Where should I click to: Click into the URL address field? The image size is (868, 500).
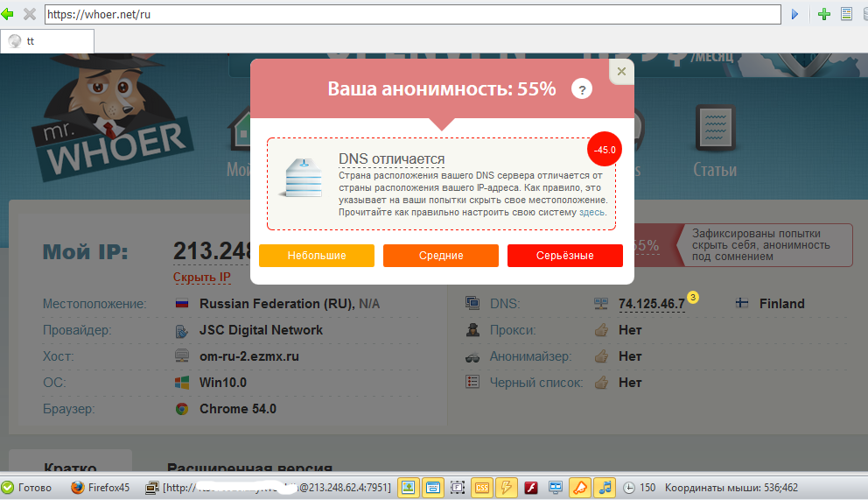click(x=411, y=15)
